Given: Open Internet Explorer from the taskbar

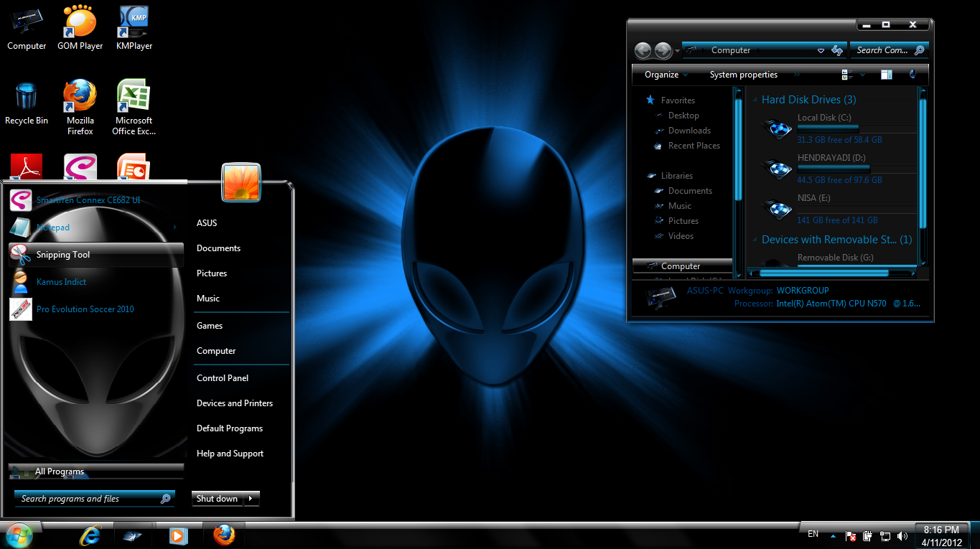Looking at the screenshot, I should click(90, 535).
